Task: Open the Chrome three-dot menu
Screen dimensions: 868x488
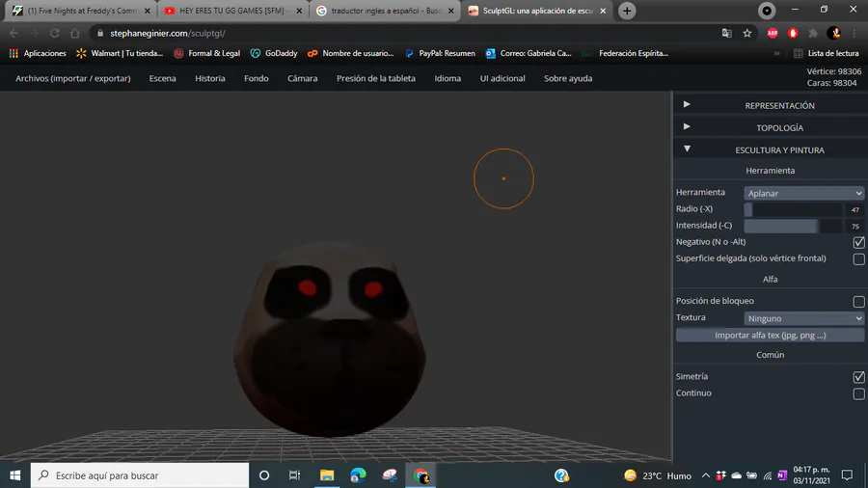Action: click(x=854, y=33)
